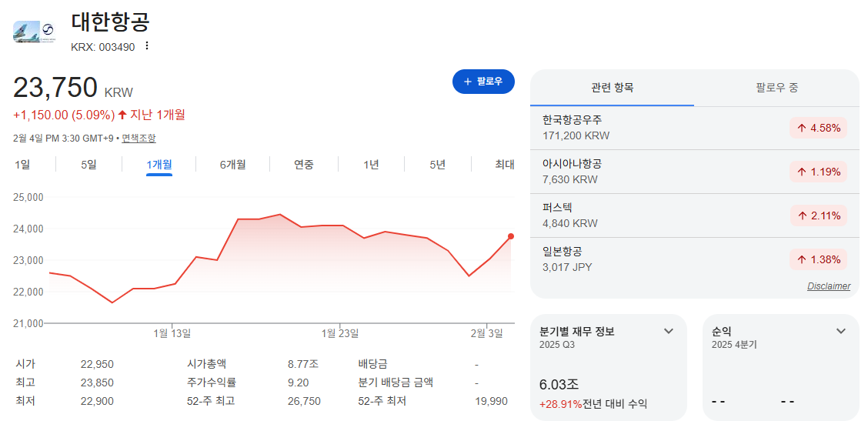868x431 pixels.
Task: Click the red endpoint dot on the chart
Action: [511, 236]
